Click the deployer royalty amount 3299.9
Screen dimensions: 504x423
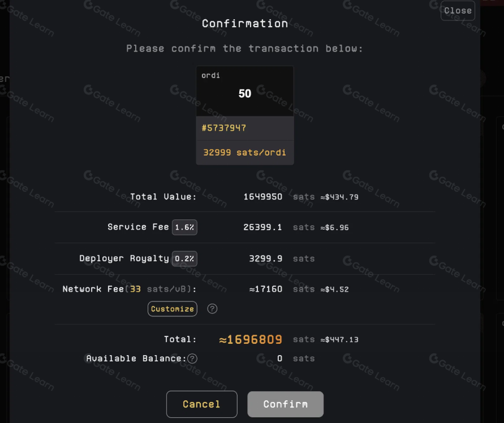(265, 258)
